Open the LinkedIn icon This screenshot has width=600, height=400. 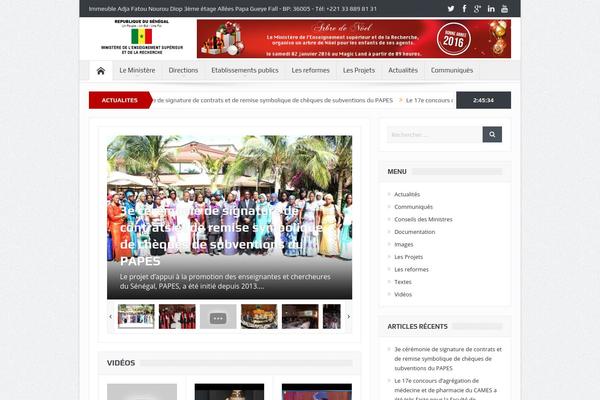491,8
